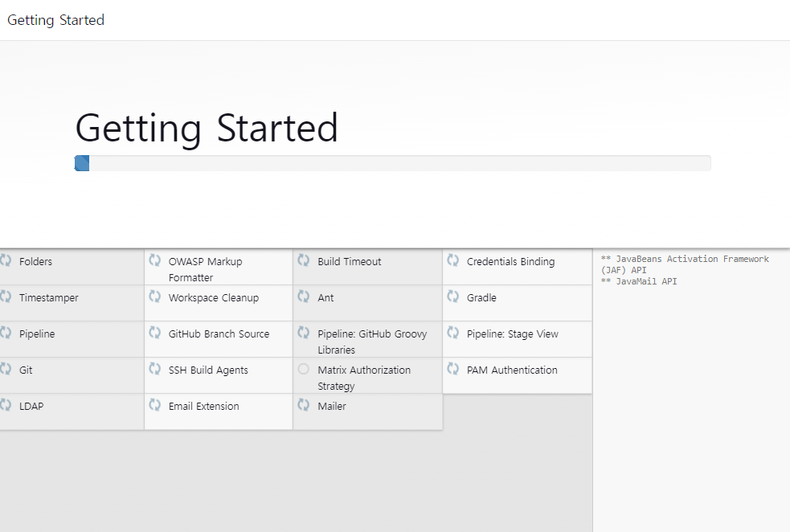Select the LDAP plugin label
The width and height of the screenshot is (790, 532).
tap(31, 407)
